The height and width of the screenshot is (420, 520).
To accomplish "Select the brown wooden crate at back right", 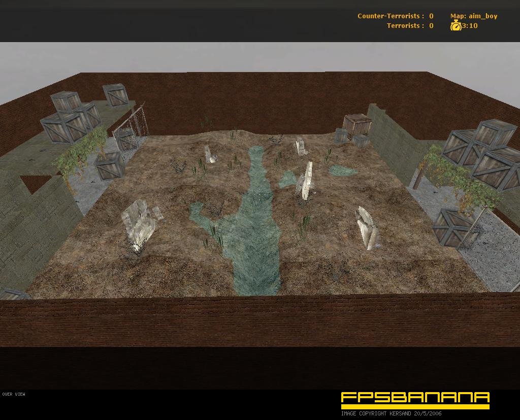I will [357, 125].
